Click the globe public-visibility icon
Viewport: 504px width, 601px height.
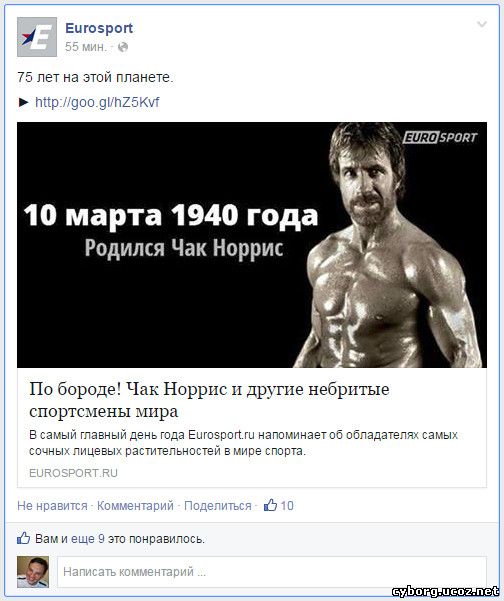point(123,47)
